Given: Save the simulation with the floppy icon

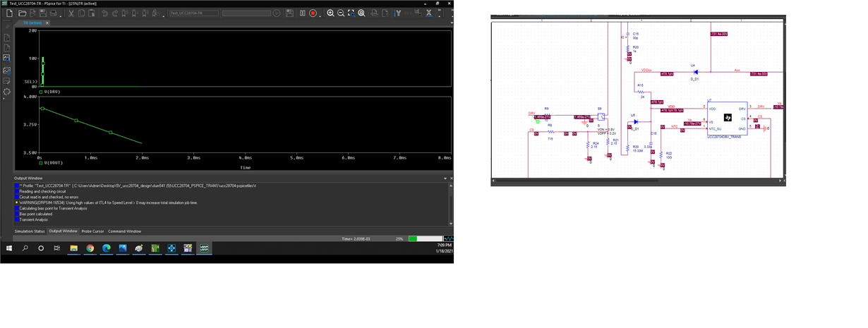Looking at the screenshot, I should tap(43, 13).
